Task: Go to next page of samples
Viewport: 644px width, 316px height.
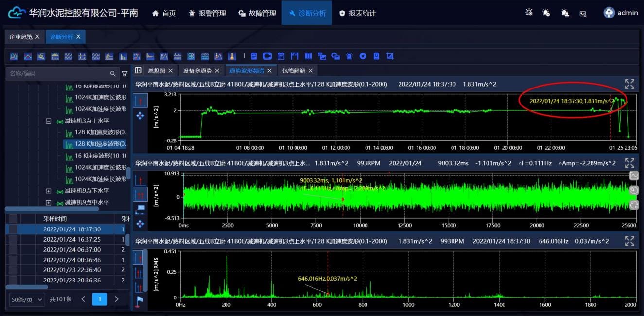Action: click(x=116, y=299)
